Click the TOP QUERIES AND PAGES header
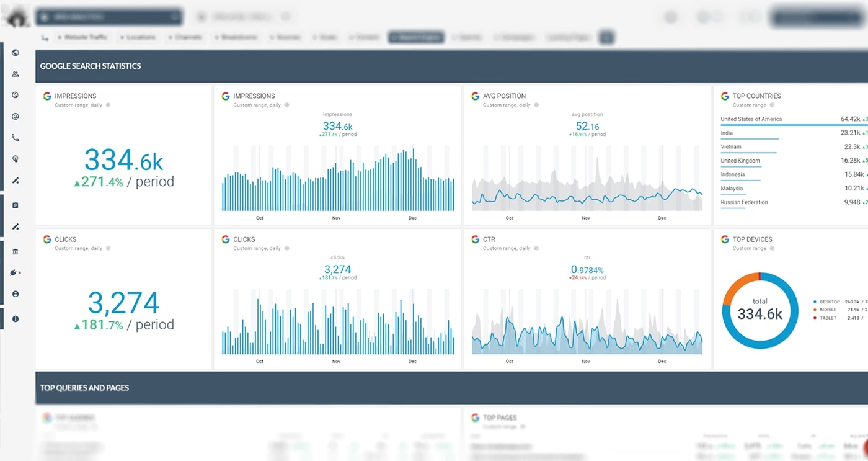The width and height of the screenshot is (868, 461). point(84,388)
